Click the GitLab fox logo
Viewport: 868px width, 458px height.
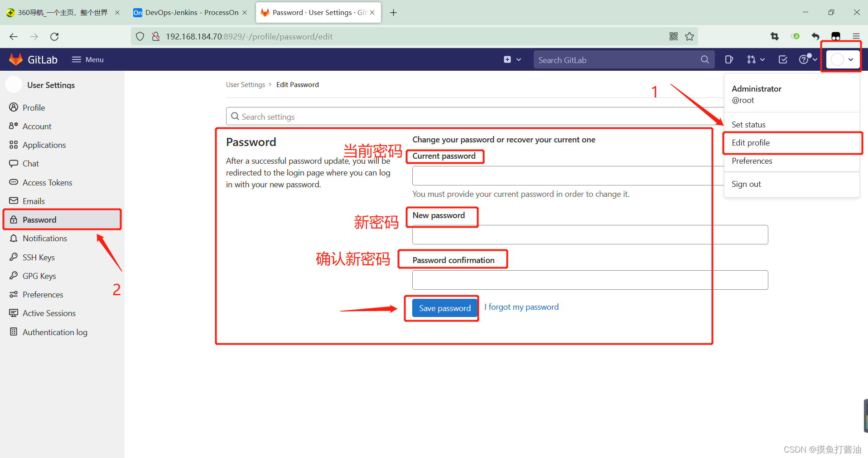point(16,59)
